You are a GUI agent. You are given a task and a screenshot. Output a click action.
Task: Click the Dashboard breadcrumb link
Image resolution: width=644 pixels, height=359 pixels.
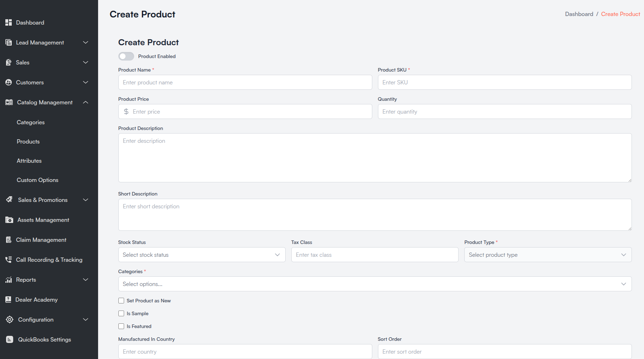[579, 14]
